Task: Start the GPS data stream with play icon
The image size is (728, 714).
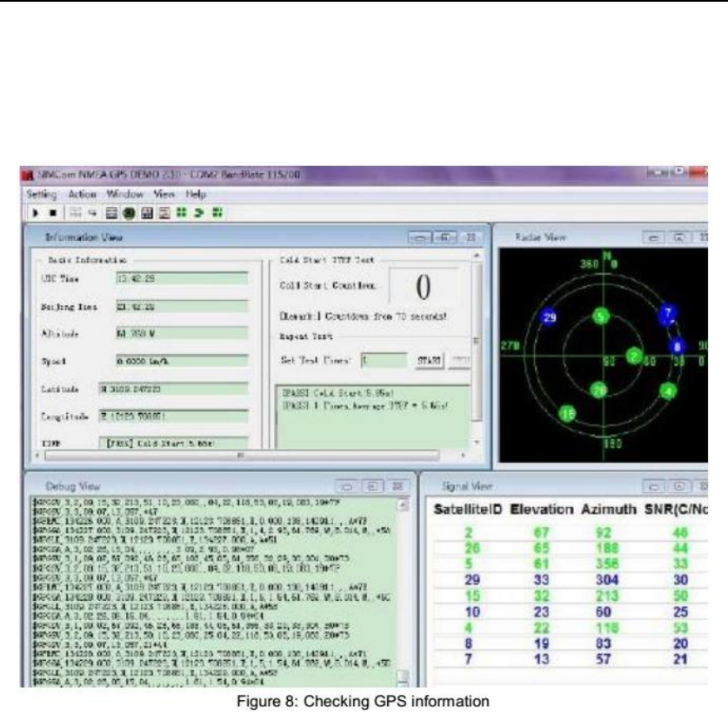Action: [x=36, y=213]
